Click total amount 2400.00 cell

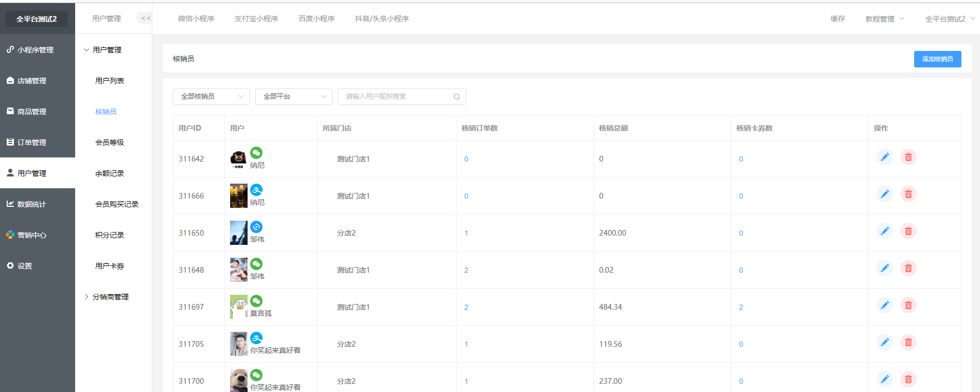pos(612,233)
